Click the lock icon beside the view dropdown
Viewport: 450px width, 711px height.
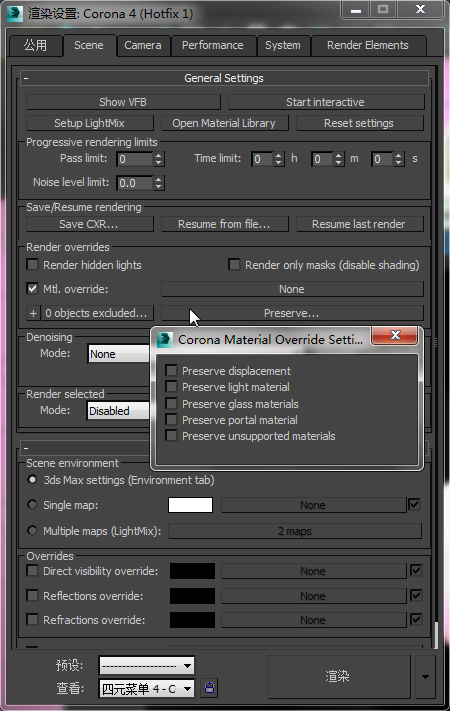209,687
